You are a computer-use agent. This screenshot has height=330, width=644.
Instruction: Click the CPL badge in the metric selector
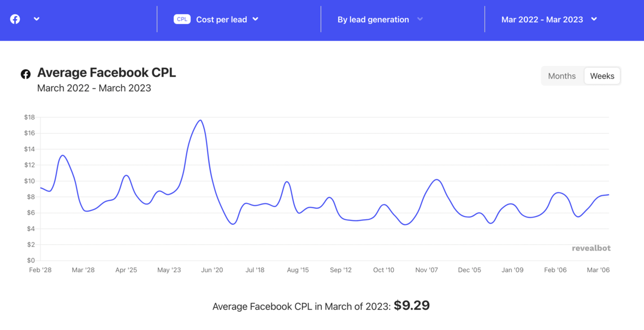181,19
